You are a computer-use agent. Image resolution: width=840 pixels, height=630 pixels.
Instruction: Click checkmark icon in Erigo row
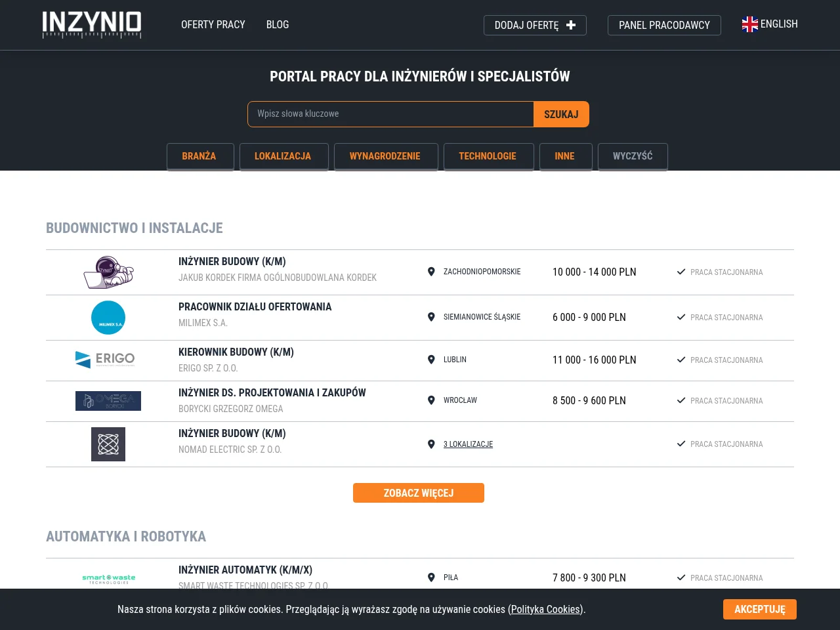[681, 360]
